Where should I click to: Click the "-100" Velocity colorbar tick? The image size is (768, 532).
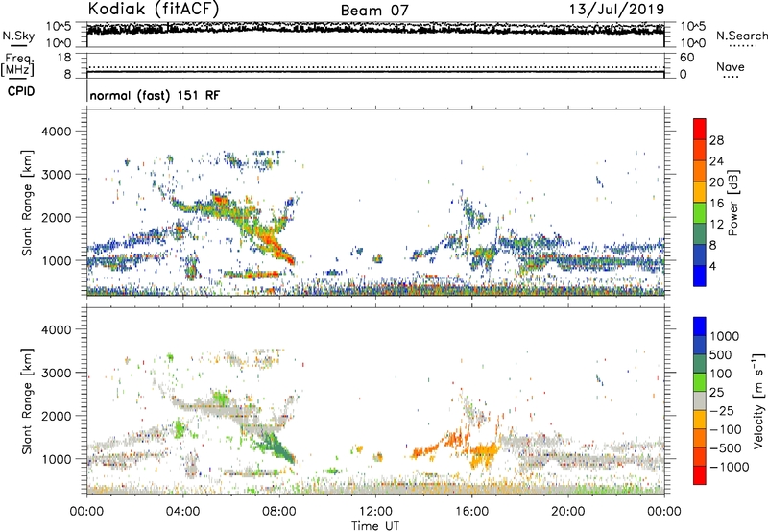click(726, 429)
